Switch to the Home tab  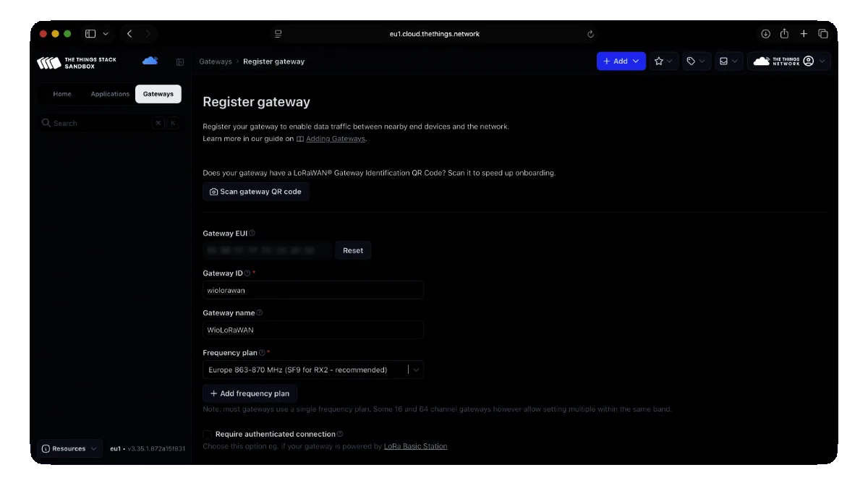coord(62,94)
